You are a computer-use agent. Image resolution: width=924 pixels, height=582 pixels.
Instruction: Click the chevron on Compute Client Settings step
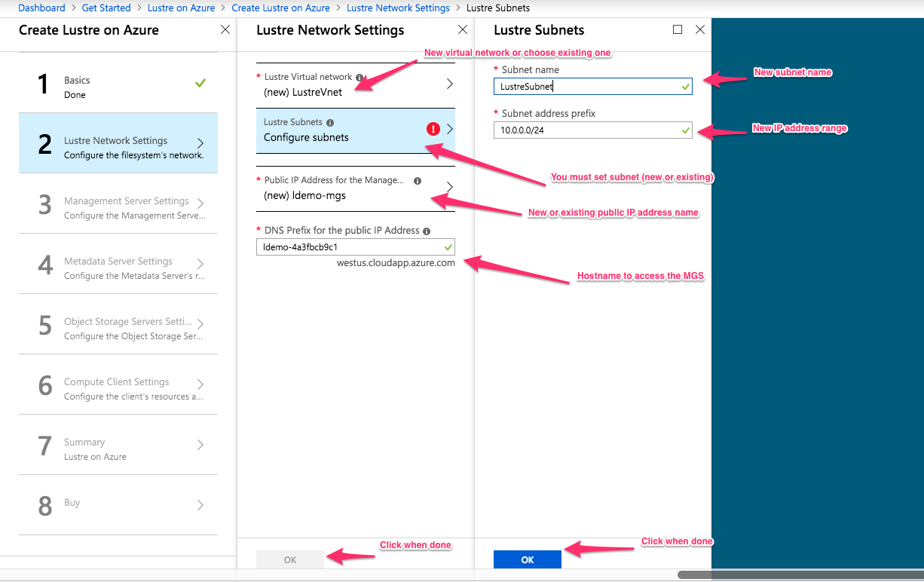[x=200, y=384]
